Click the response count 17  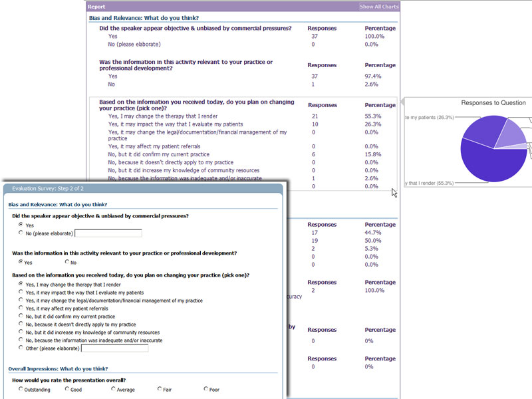[315, 232]
